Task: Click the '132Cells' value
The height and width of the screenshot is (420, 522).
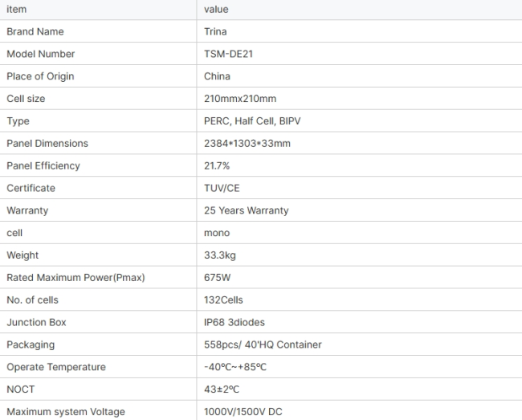Action: tap(223, 300)
